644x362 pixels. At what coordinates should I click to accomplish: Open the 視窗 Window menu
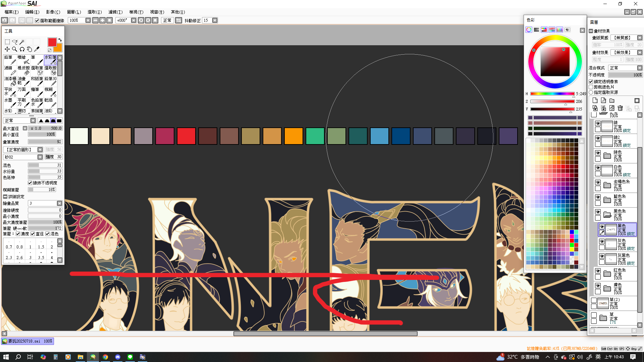(157, 12)
